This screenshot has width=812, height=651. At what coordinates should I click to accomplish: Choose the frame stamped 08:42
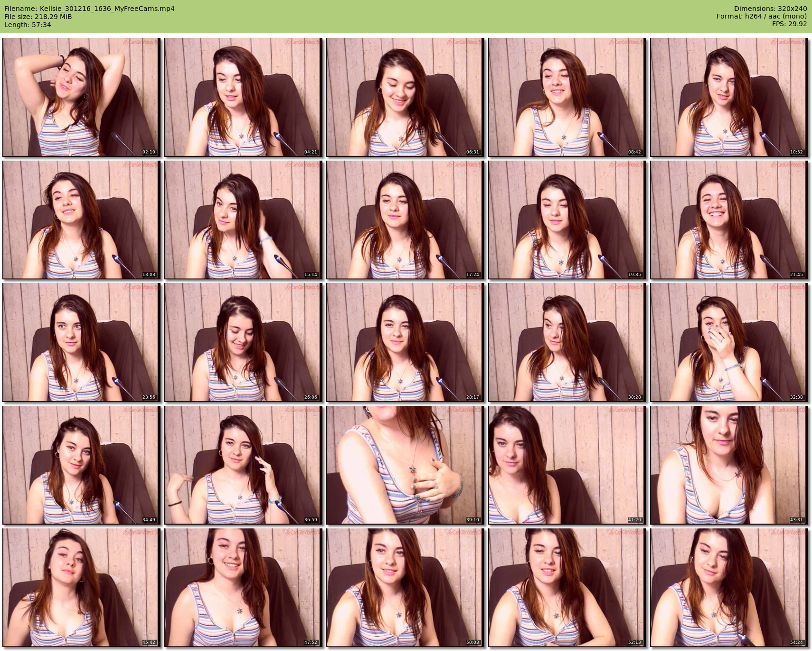(567, 97)
